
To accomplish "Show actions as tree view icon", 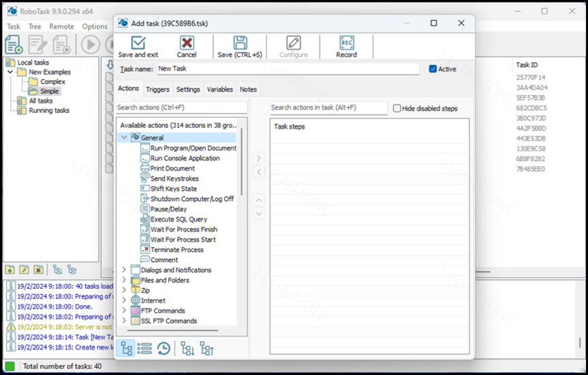I will click(x=126, y=349).
